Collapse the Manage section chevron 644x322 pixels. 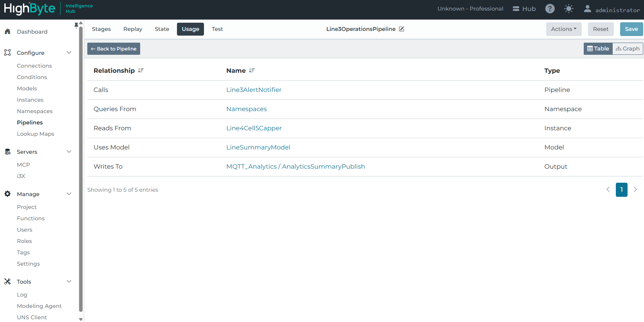(69, 194)
